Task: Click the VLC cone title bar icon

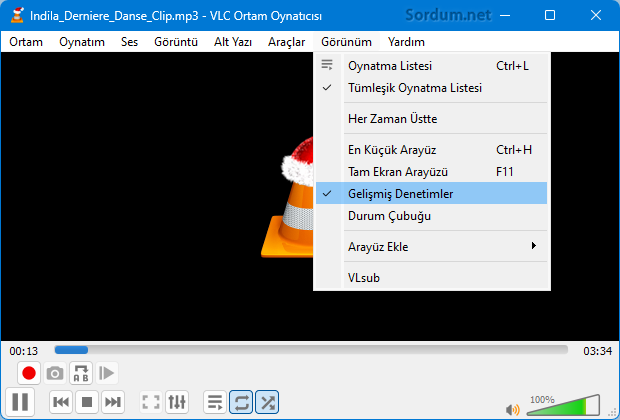Action: click(x=17, y=15)
